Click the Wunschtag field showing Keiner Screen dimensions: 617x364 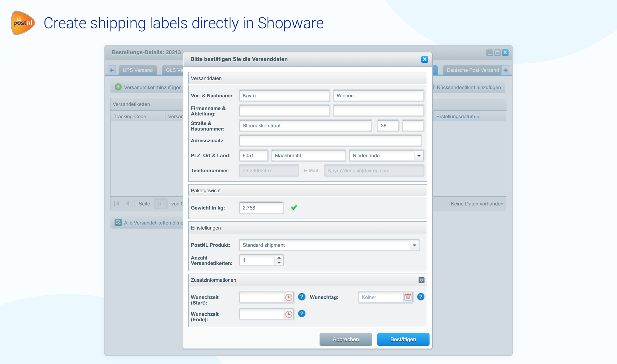click(x=381, y=297)
